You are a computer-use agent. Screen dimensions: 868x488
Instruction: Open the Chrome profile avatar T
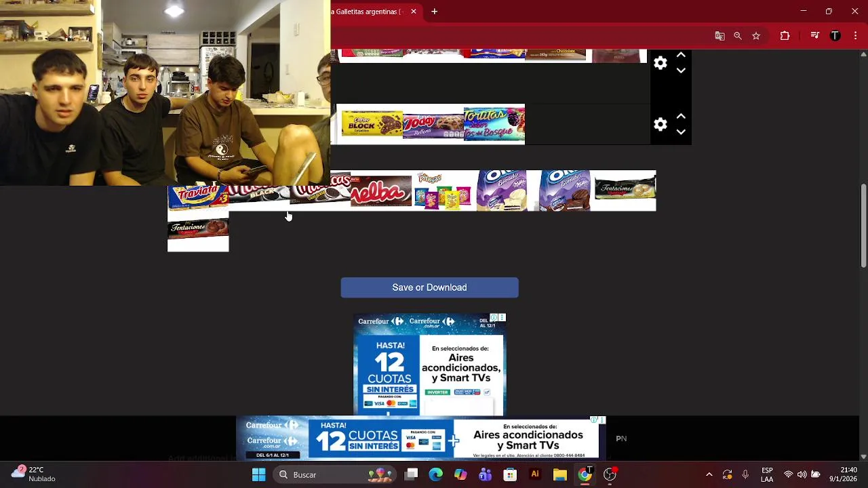(835, 36)
